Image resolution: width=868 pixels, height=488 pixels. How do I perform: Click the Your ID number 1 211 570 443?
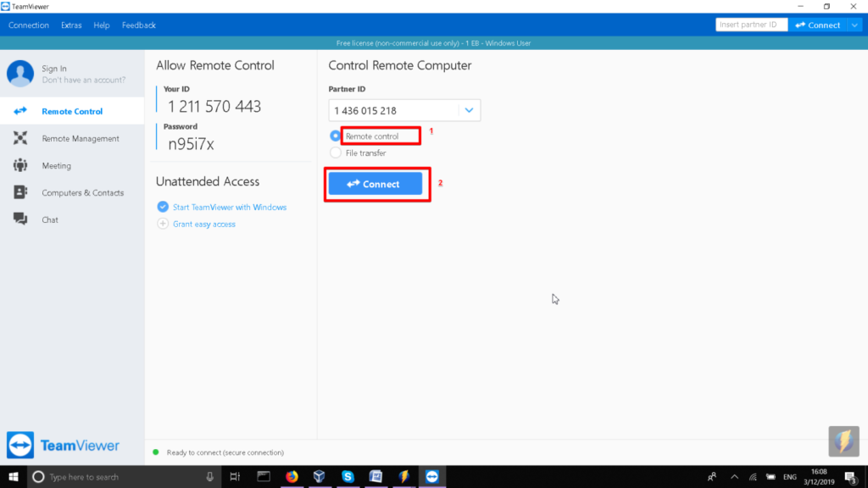[x=214, y=106]
